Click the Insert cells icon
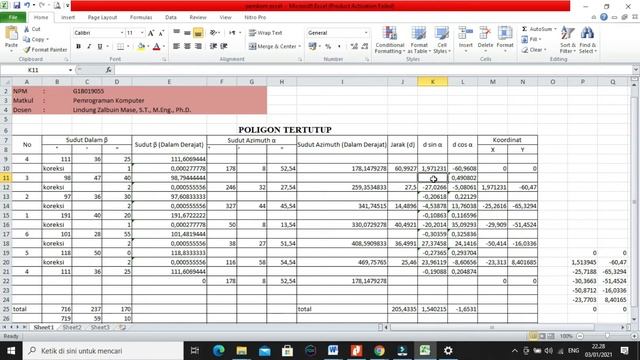This screenshot has width=640, height=360. click(x=465, y=34)
